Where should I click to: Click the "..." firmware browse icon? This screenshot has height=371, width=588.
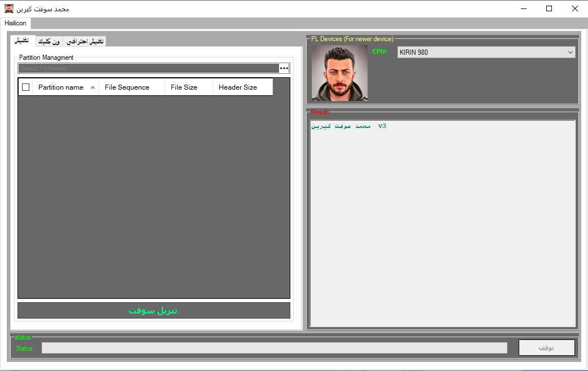pyautogui.click(x=284, y=68)
